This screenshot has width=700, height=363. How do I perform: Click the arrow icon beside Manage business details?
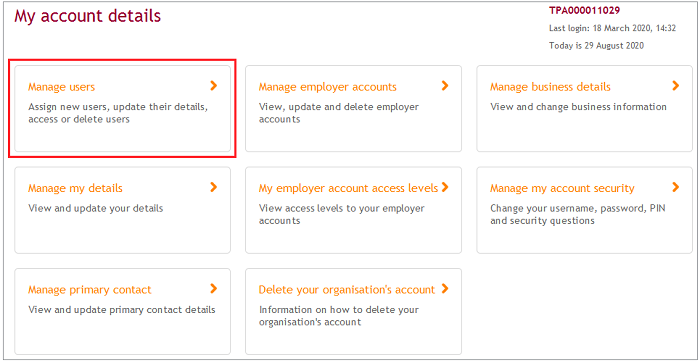coord(676,86)
